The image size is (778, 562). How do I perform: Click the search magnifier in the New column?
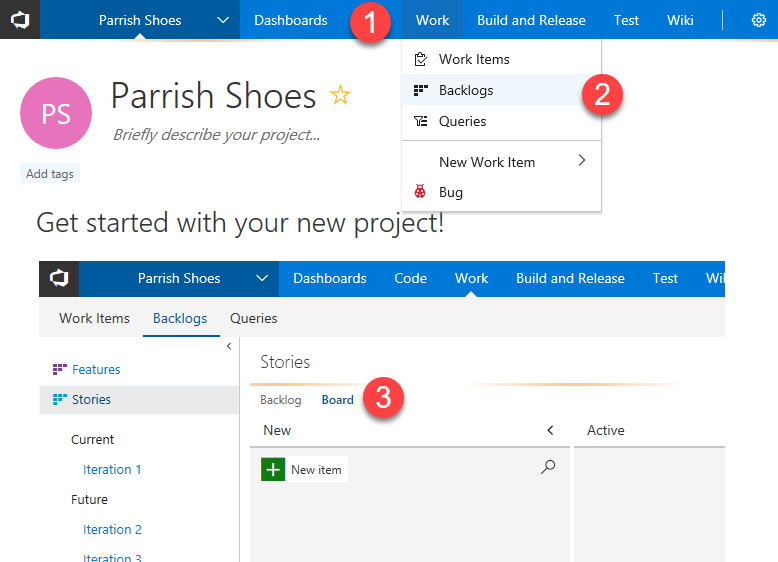[x=548, y=467]
